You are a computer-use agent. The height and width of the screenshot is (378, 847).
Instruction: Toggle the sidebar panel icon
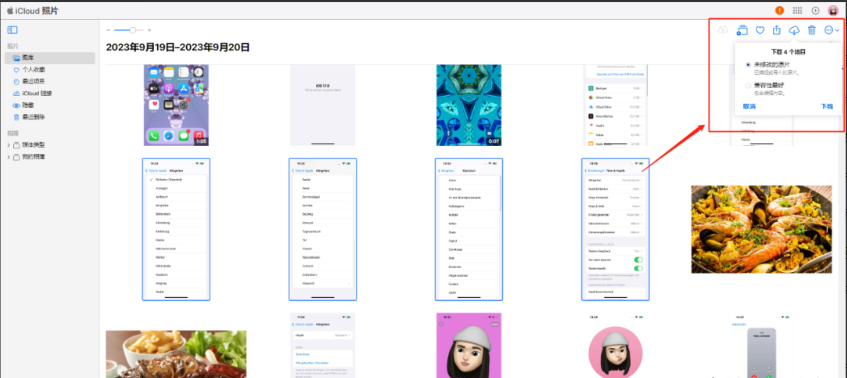coord(12,30)
